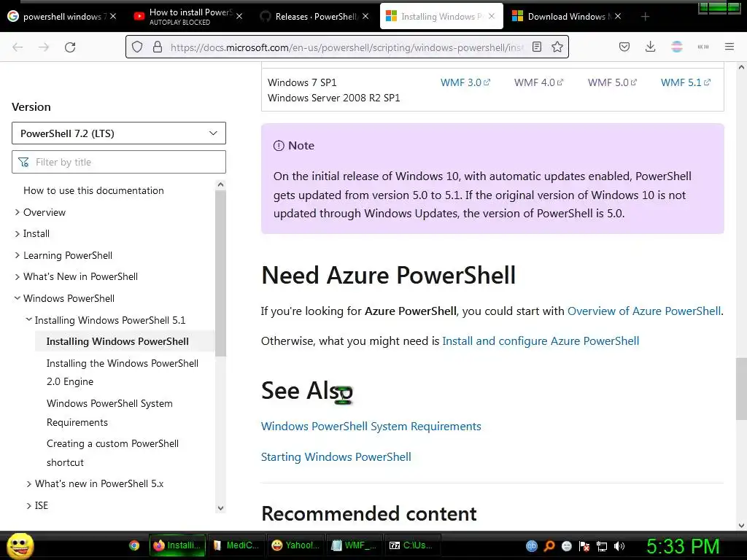Click the site padlock security icon
The image size is (747, 560).
[x=158, y=47]
